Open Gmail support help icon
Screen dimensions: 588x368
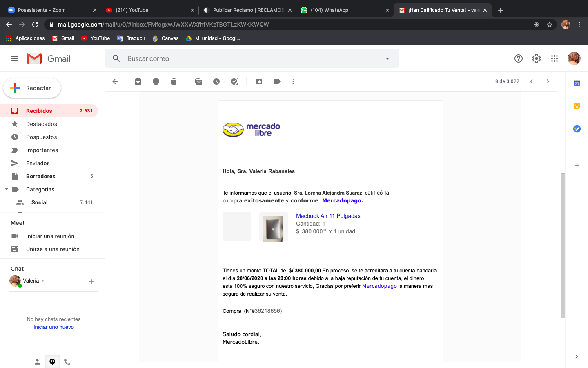(519, 58)
